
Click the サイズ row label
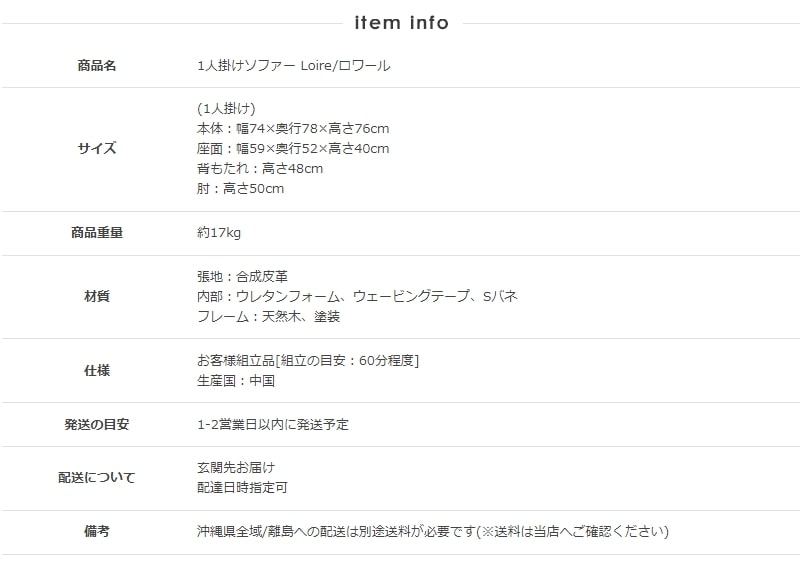tap(97, 149)
